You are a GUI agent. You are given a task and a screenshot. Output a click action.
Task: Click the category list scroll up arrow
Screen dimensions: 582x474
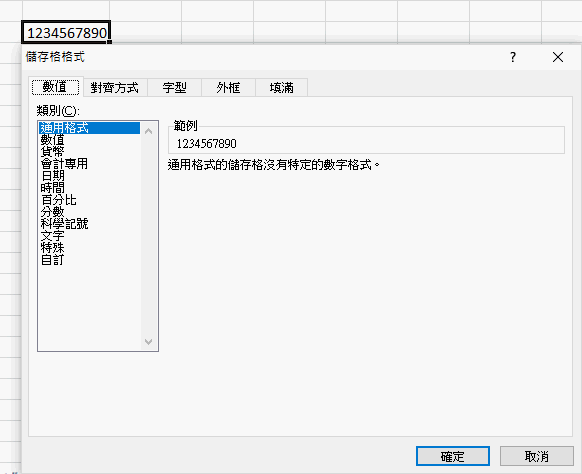click(x=148, y=131)
